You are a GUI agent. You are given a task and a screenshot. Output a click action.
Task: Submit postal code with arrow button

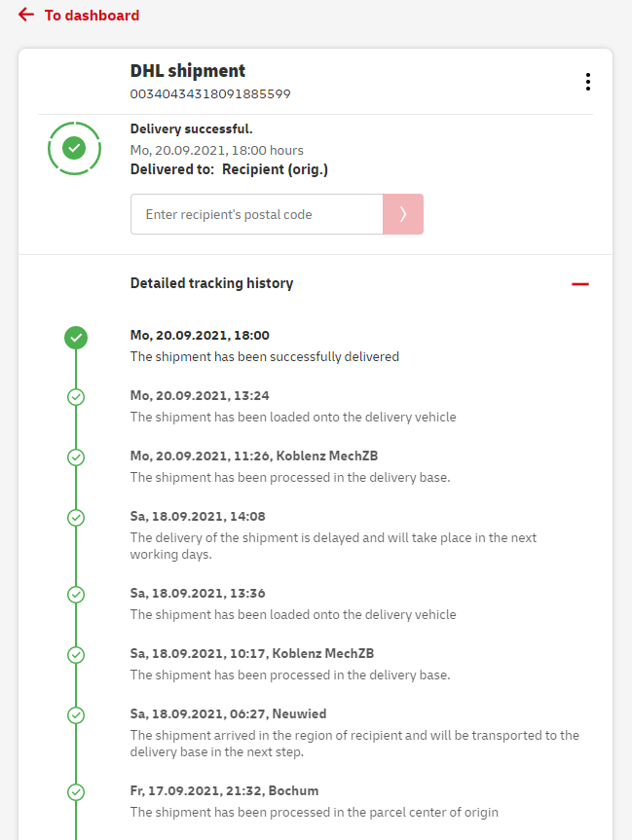click(x=403, y=214)
